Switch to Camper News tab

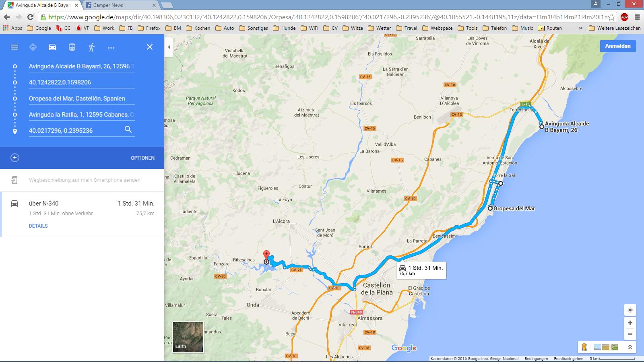point(121,5)
